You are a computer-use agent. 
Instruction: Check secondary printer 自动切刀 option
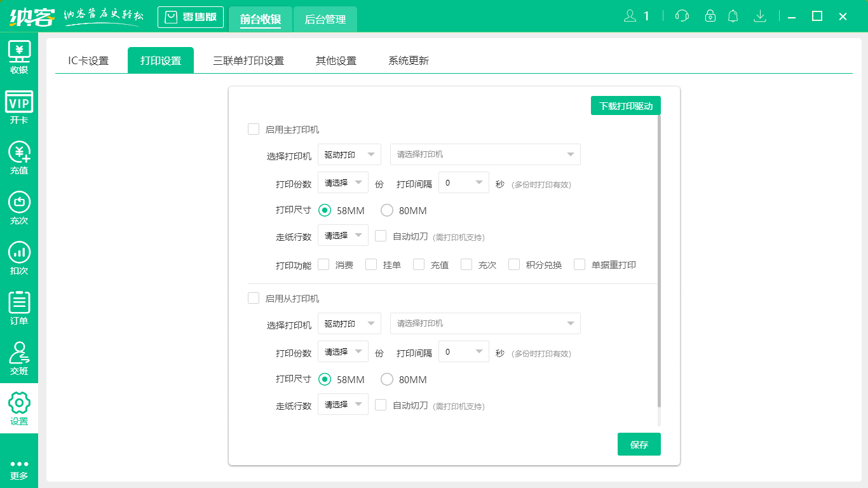coord(381,405)
